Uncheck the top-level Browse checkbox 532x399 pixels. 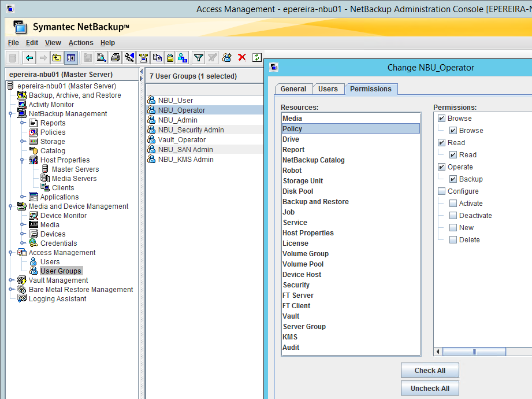441,118
